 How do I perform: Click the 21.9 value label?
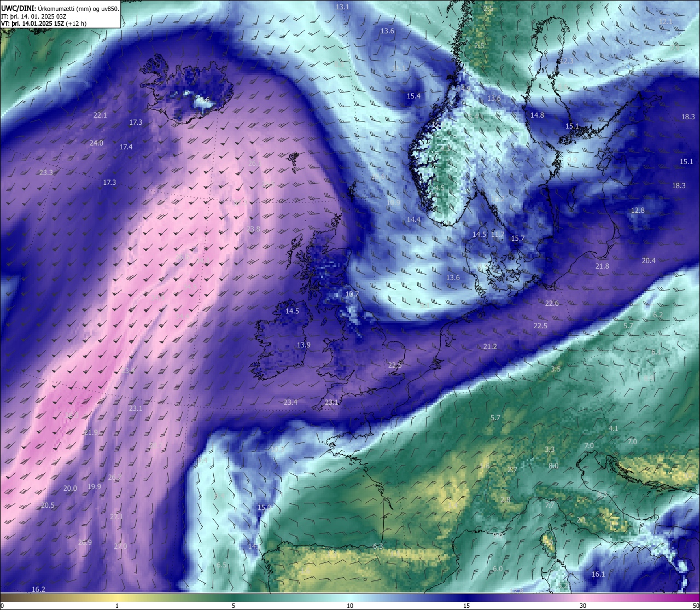(x=91, y=432)
